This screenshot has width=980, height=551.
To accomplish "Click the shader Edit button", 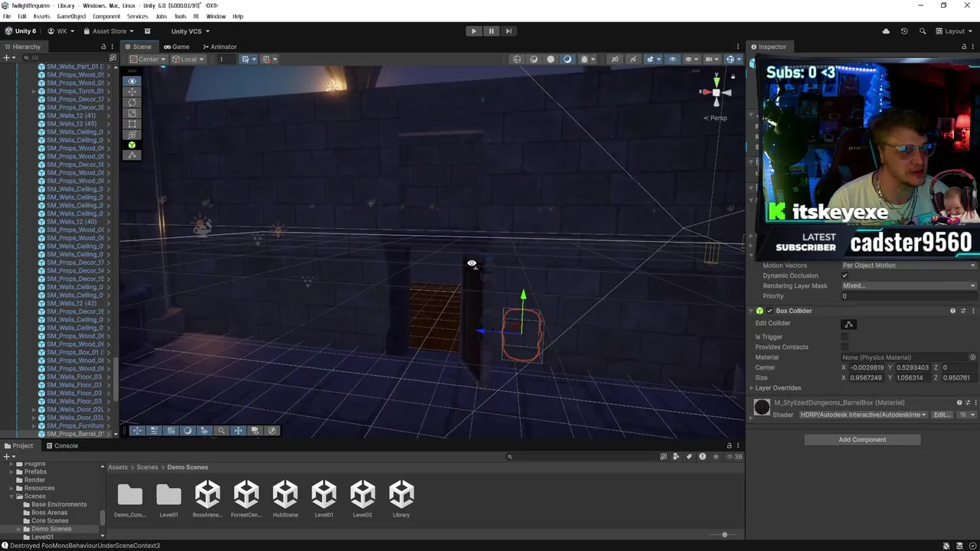I will pyautogui.click(x=941, y=415).
